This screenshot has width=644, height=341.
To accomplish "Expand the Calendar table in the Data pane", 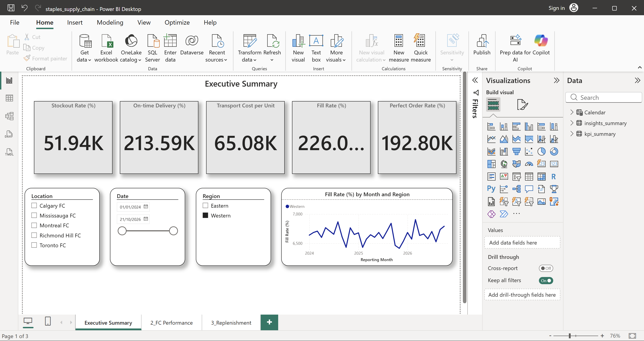I will pyautogui.click(x=572, y=112).
